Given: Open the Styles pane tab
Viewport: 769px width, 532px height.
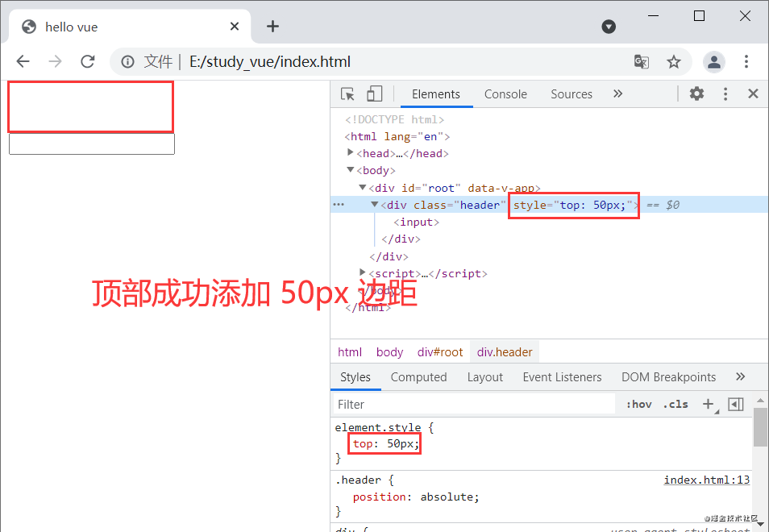Looking at the screenshot, I should click(x=355, y=377).
